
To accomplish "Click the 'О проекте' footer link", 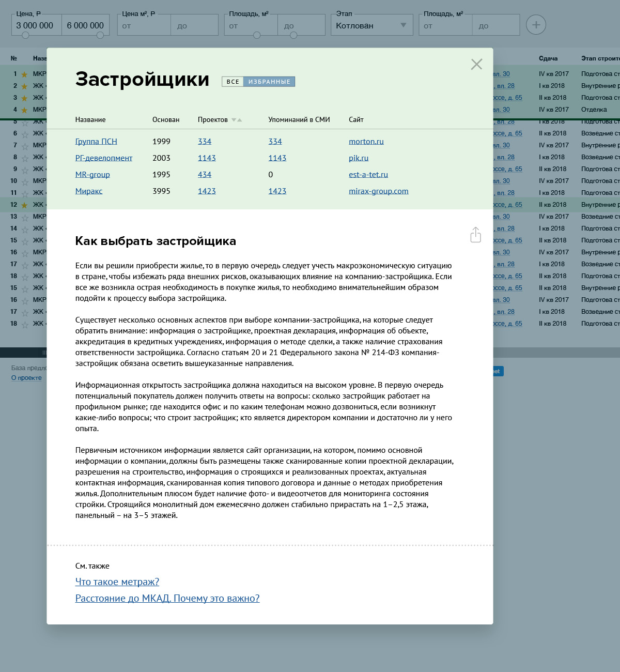I will point(26,378).
